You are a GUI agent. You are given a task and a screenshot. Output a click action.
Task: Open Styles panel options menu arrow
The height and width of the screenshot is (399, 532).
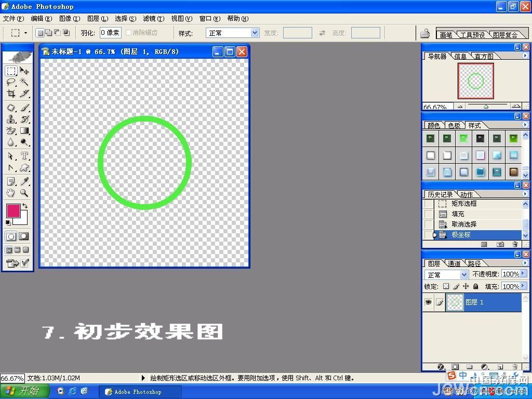click(x=525, y=125)
